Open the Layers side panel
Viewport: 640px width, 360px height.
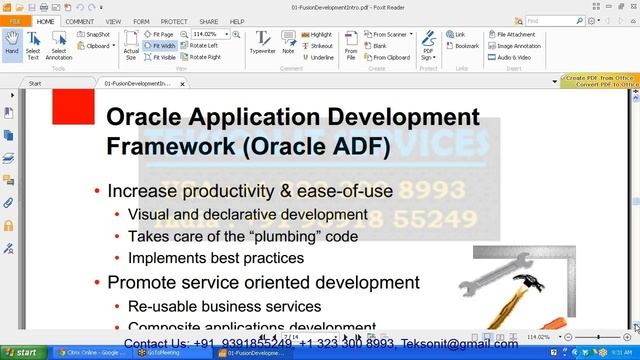[x=9, y=158]
